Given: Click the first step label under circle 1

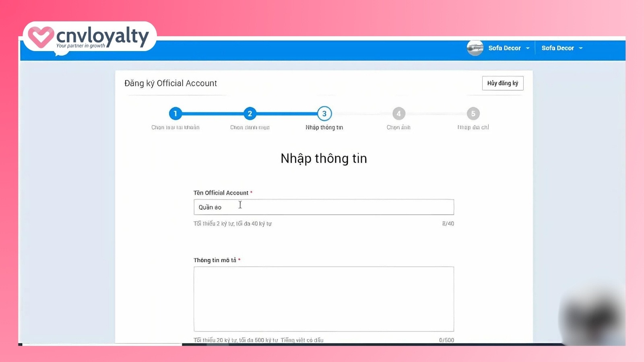Looking at the screenshot, I should 175,128.
